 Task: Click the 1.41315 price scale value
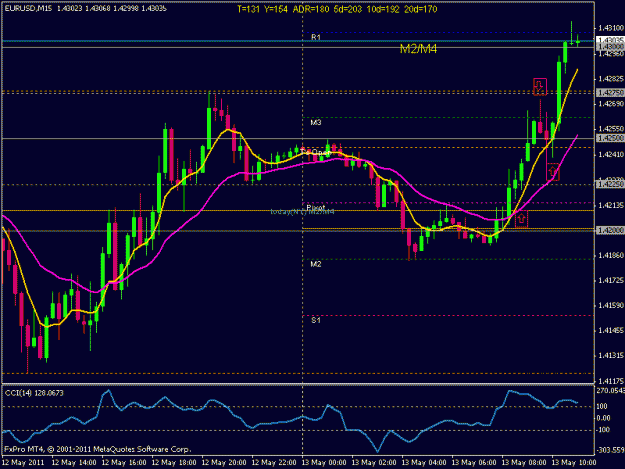611,355
